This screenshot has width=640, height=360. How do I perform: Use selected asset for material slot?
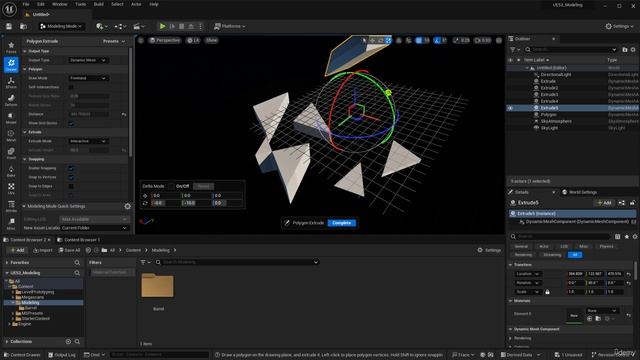tap(589, 318)
